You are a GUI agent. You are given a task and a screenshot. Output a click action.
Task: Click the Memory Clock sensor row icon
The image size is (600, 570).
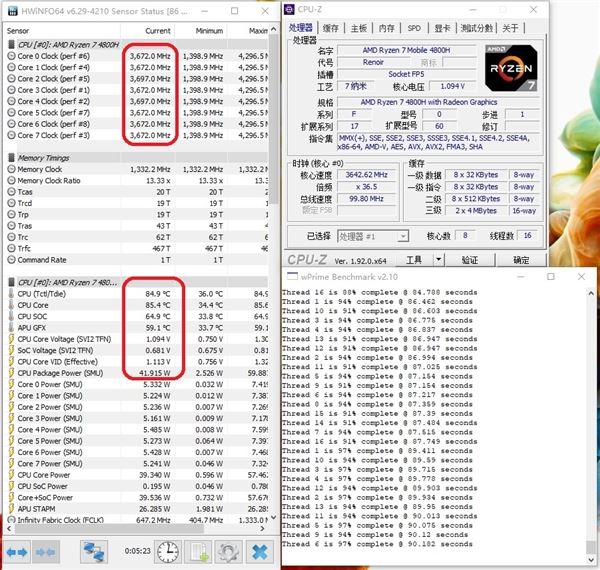[11, 169]
